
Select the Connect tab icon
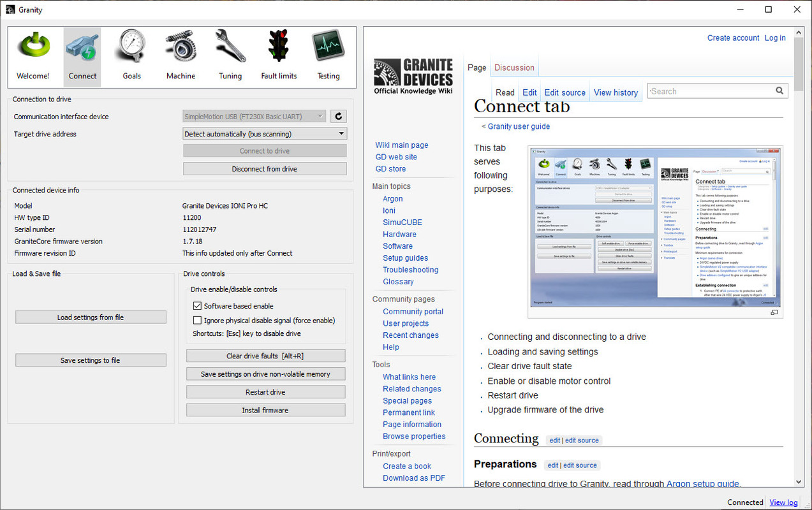pos(82,47)
